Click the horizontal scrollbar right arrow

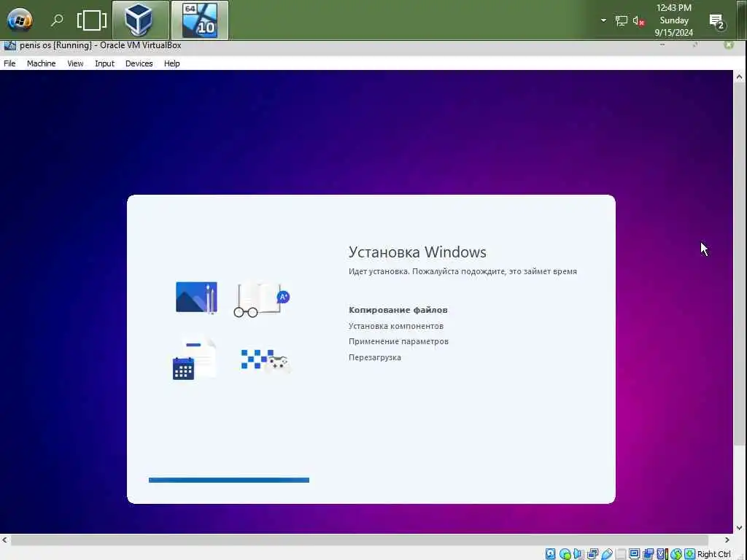(x=727, y=540)
